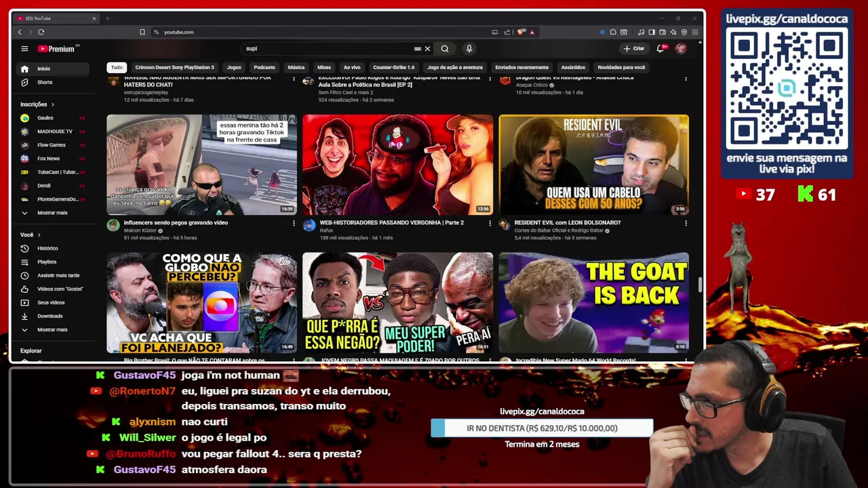Open the Início sidebar item
This screenshot has width=868, height=488.
pos(53,68)
